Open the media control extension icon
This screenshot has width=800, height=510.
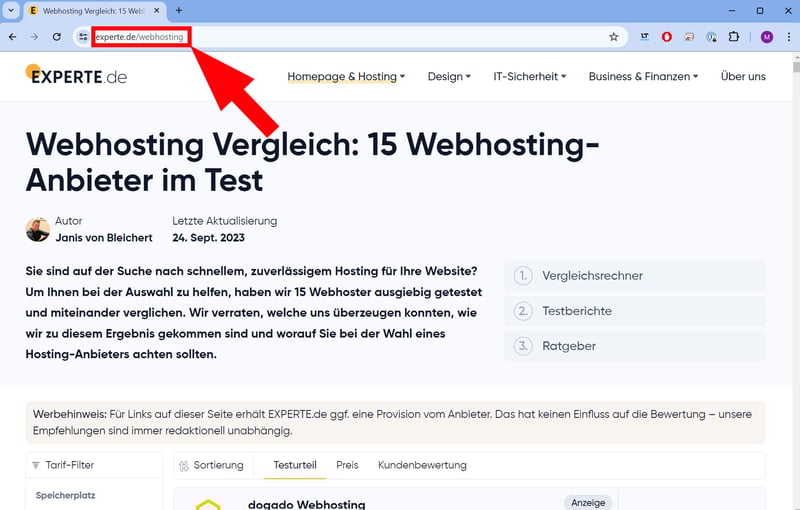point(689,37)
